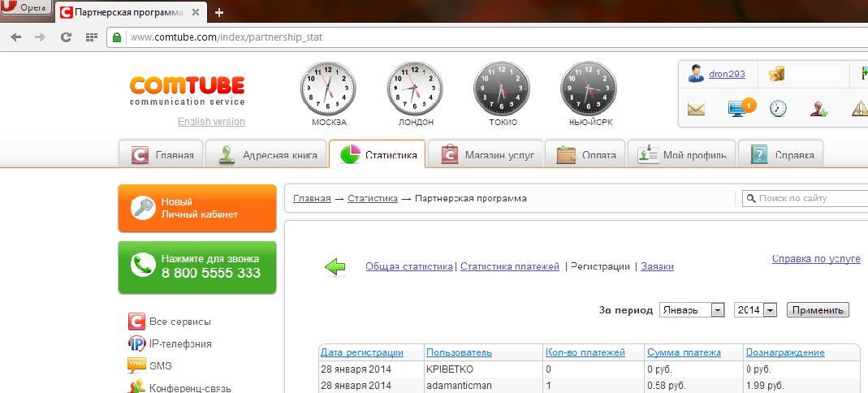Open the Оплата tab
The image size is (868, 393).
pyautogui.click(x=586, y=154)
